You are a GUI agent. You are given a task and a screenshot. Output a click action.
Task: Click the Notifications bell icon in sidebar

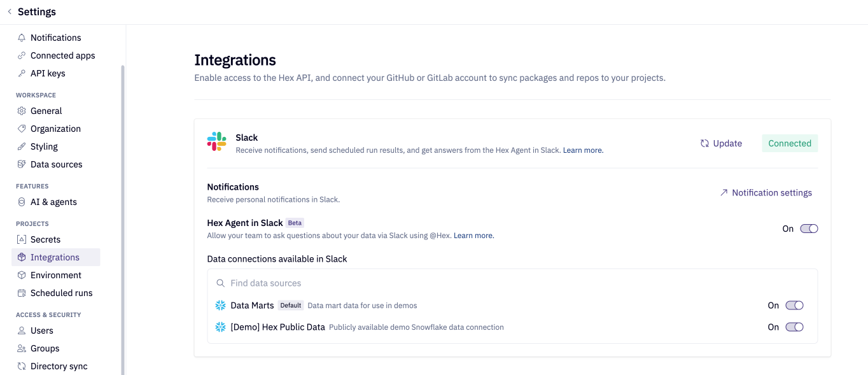coord(21,37)
